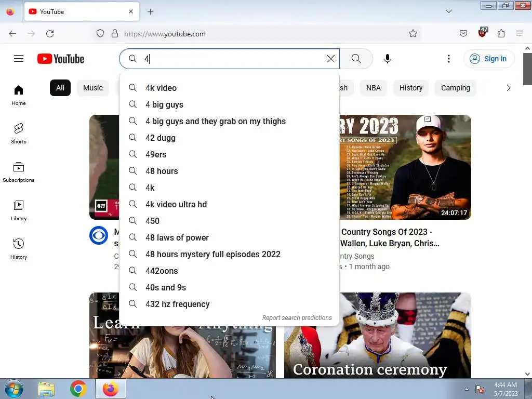Choose the plain "4k" suggestion
Screen dimensions: 532x399
click(x=229, y=188)
